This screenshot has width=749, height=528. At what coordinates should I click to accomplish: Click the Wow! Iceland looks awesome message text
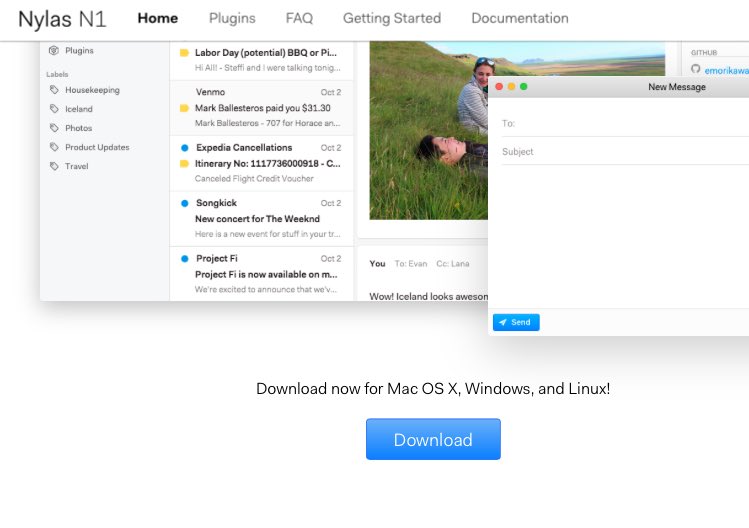click(428, 296)
